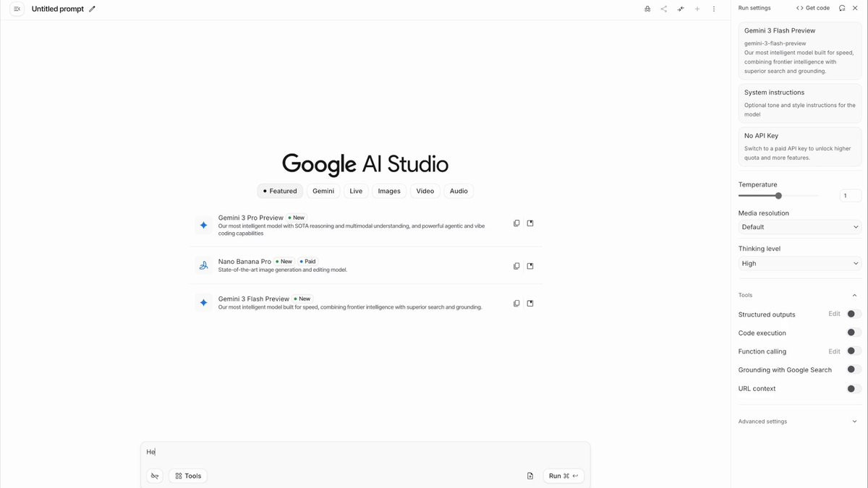Switch to the Images tab
The height and width of the screenshot is (488, 868).
point(389,191)
